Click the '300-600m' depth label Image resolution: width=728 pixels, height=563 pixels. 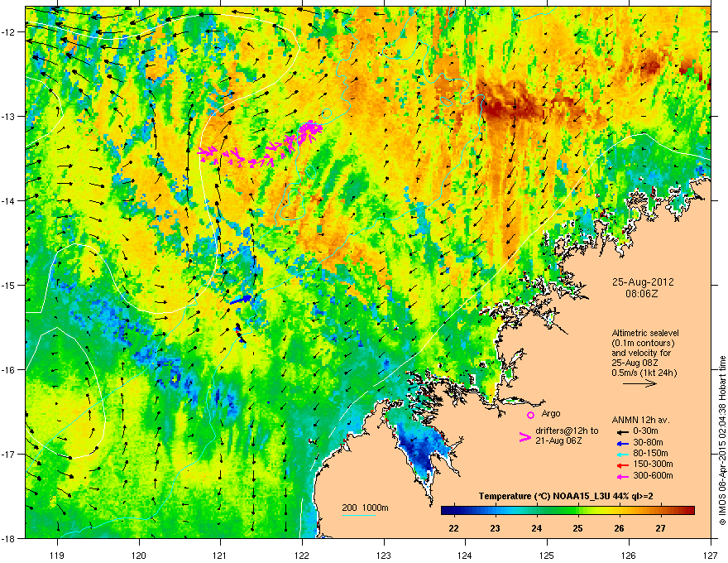pos(653,476)
